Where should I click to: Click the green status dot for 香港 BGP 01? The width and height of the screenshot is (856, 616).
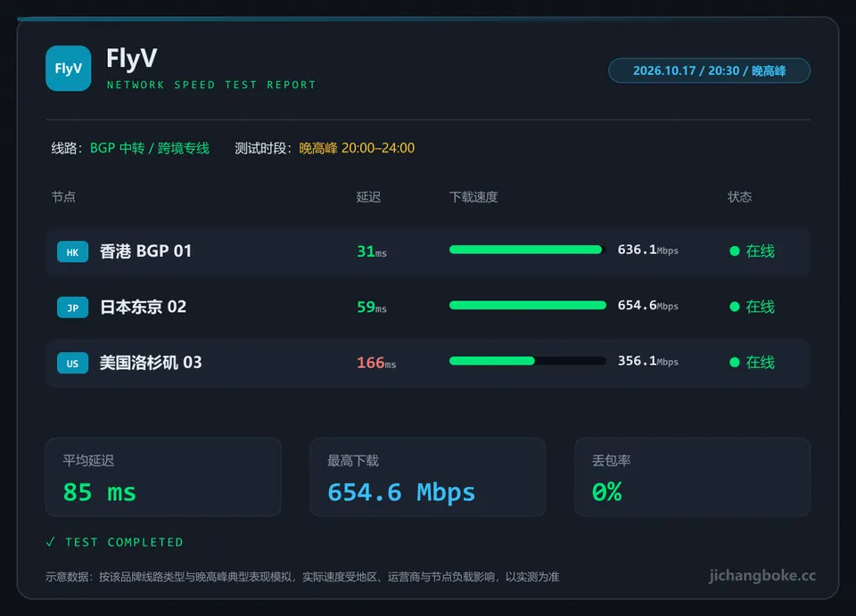click(734, 251)
